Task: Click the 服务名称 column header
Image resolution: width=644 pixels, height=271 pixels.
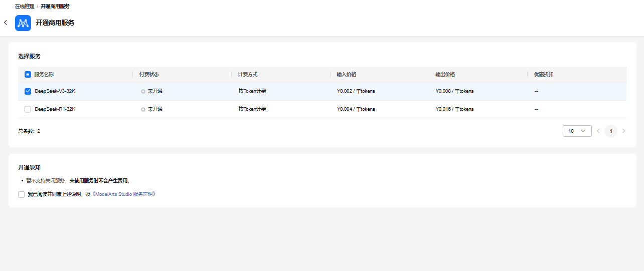Action: click(x=44, y=74)
